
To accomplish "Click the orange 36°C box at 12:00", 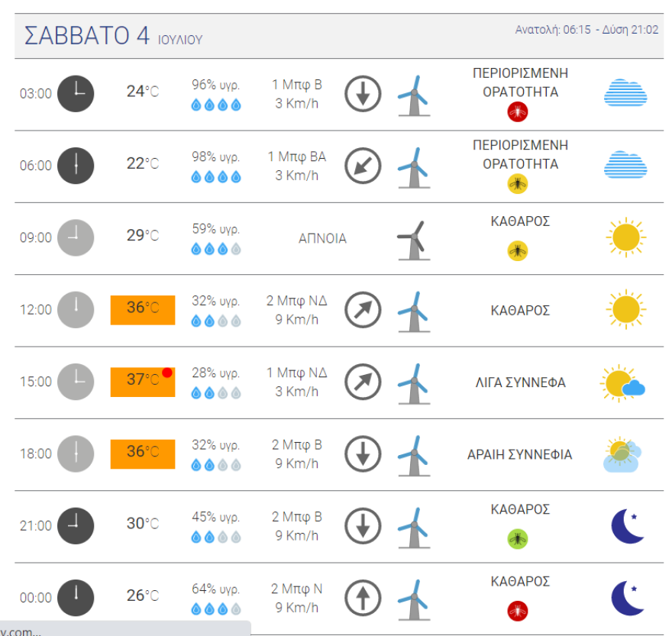I will (143, 309).
